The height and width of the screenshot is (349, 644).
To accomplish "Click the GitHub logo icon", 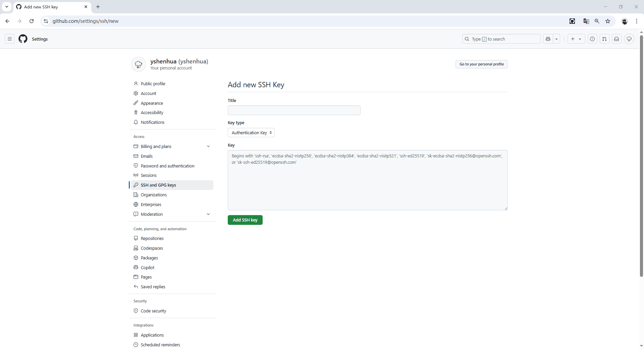I will tap(23, 39).
